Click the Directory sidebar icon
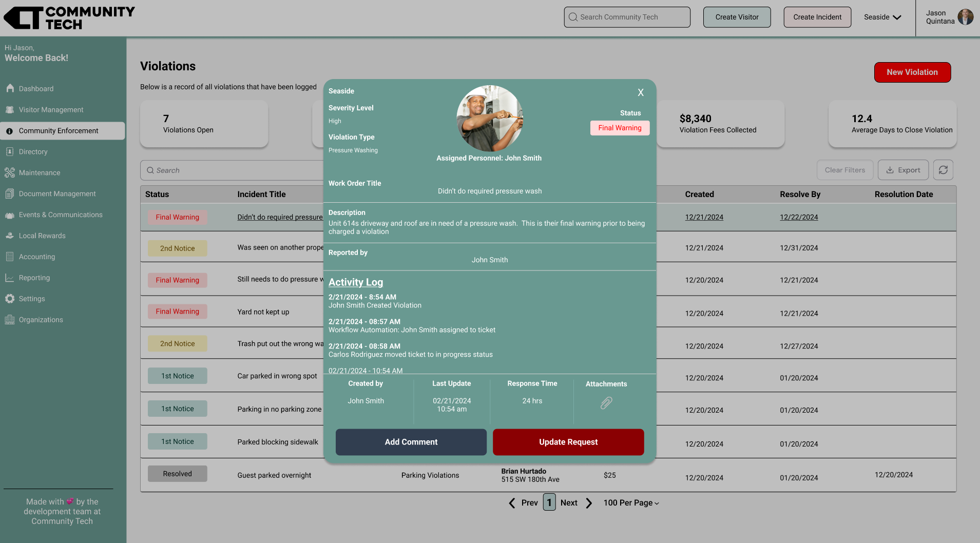 pyautogui.click(x=10, y=151)
